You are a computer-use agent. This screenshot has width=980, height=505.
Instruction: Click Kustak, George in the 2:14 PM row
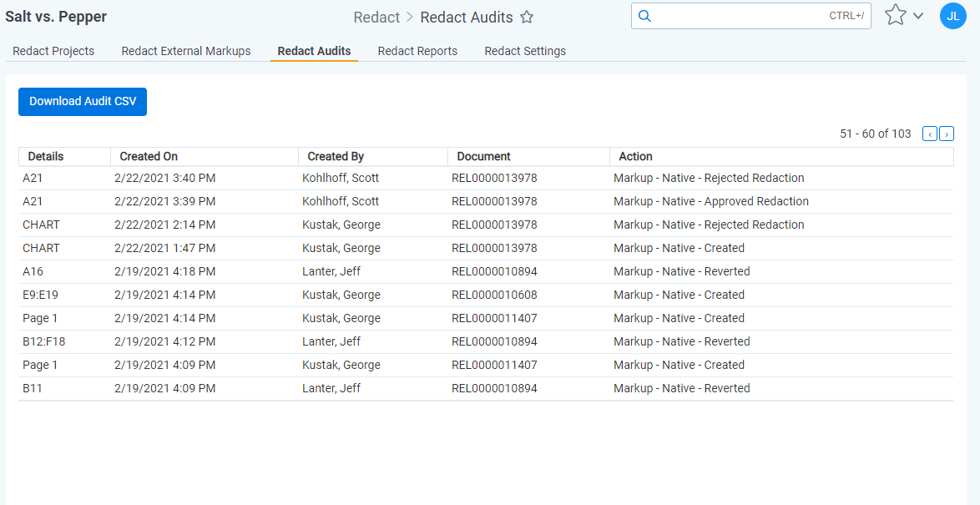click(341, 225)
